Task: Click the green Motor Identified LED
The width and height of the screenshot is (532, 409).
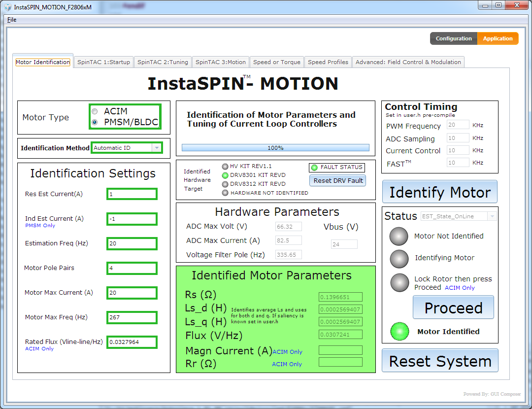Action: coord(399,331)
